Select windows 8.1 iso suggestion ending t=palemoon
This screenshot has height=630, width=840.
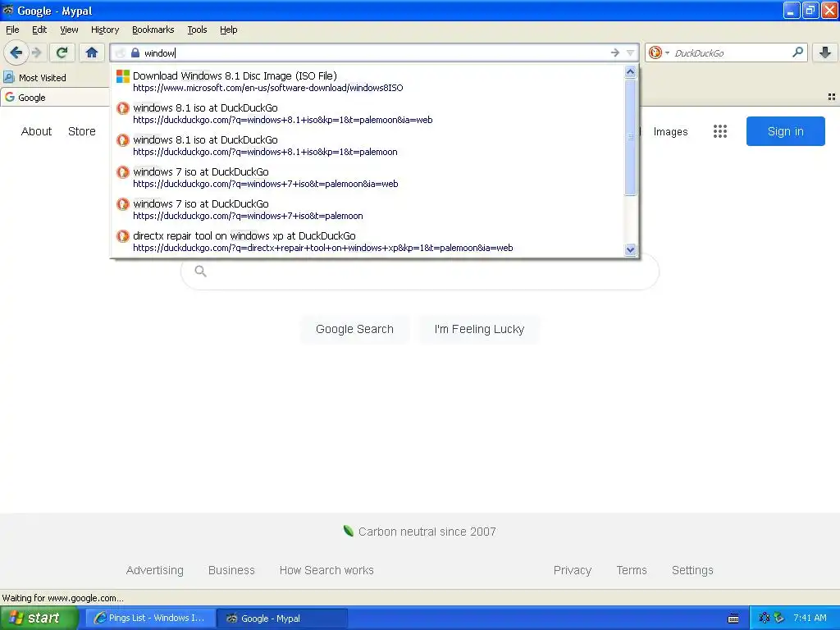[367, 146]
